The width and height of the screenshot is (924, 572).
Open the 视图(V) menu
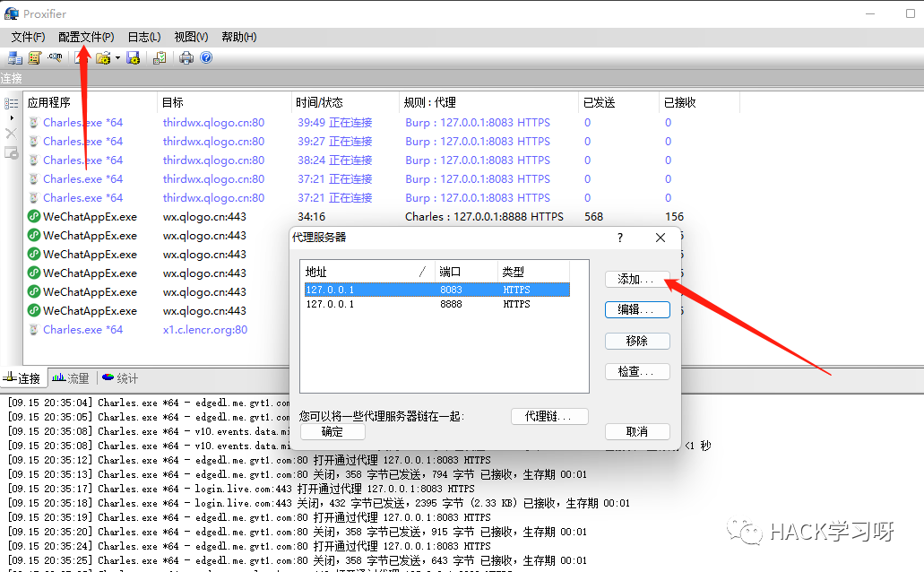191,37
